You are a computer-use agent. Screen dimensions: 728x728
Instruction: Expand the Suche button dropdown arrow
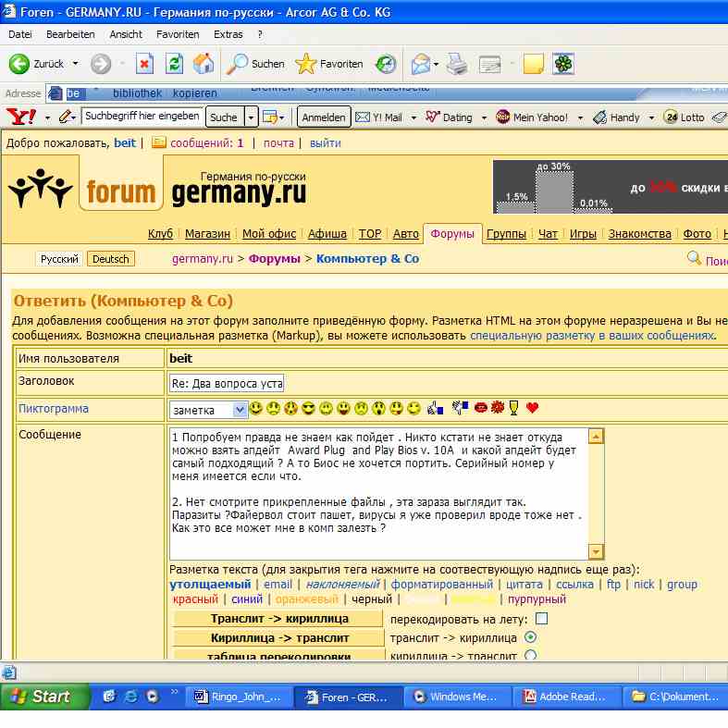[x=251, y=117]
